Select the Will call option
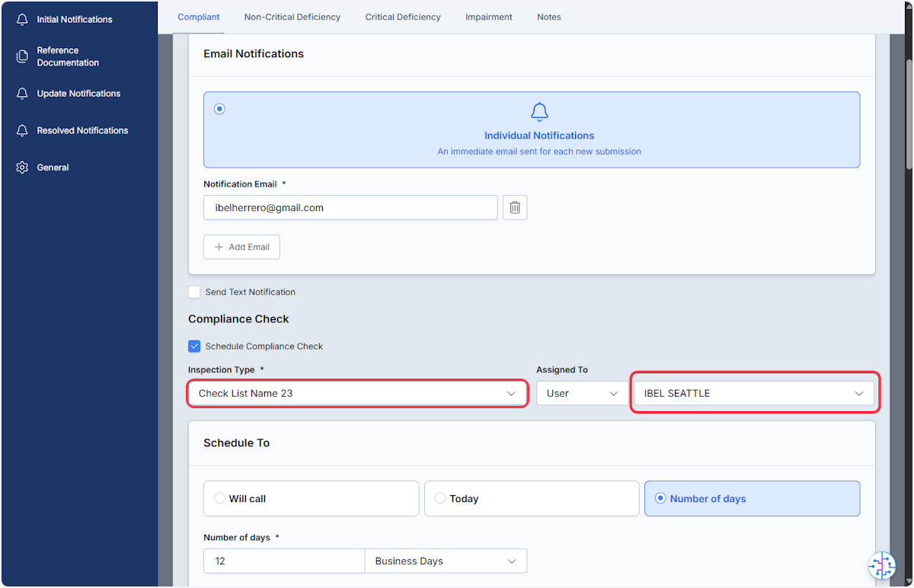The width and height of the screenshot is (914, 588). click(312, 498)
